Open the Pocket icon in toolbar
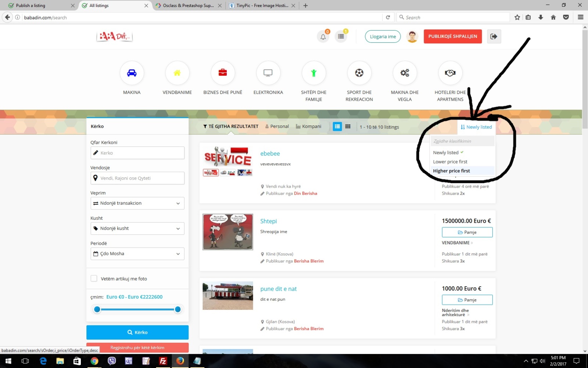 (x=566, y=17)
